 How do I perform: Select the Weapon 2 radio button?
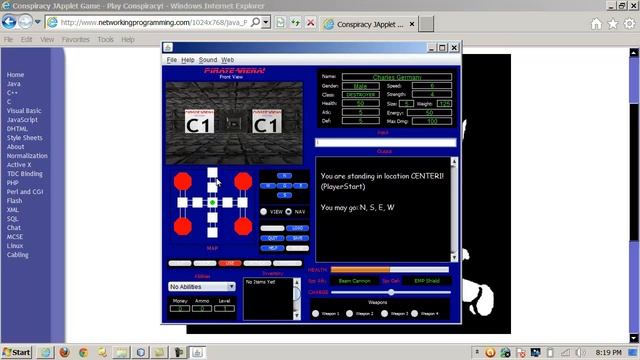(x=349, y=313)
